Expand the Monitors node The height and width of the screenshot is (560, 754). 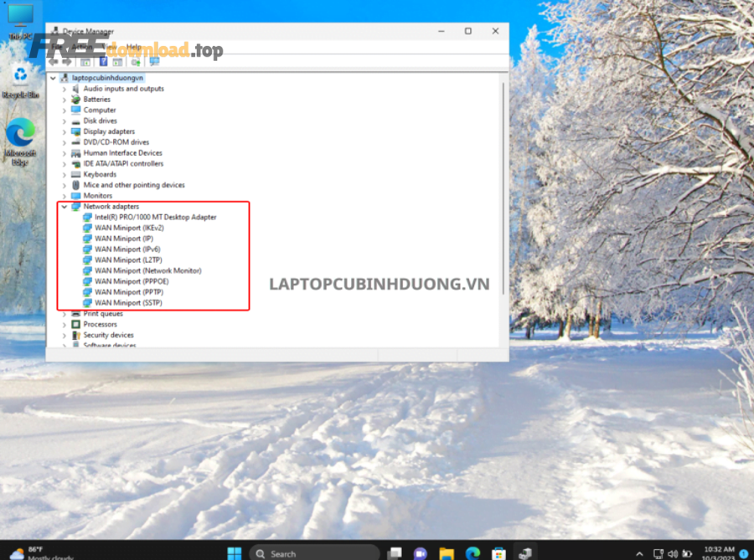pyautogui.click(x=64, y=196)
